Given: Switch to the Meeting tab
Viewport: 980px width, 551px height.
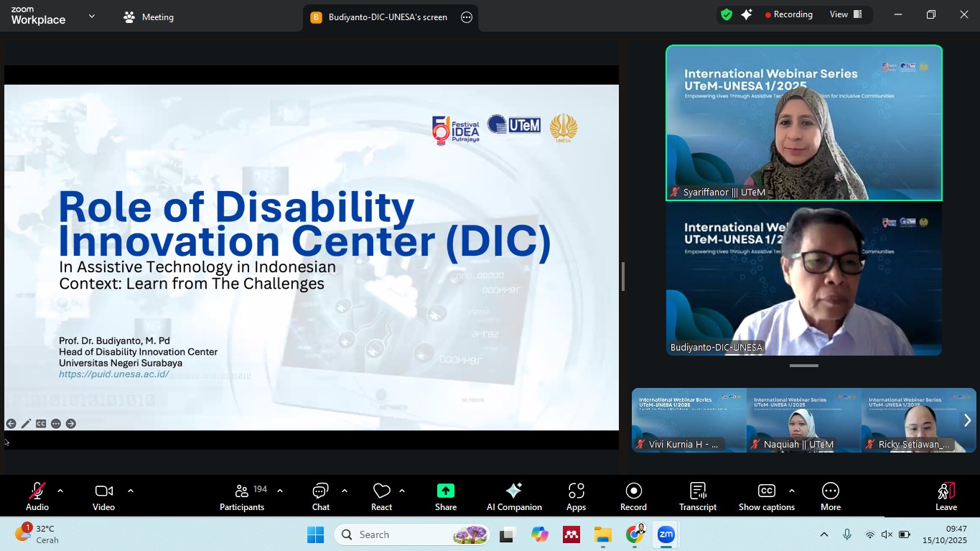Looking at the screenshot, I should pyautogui.click(x=149, y=17).
